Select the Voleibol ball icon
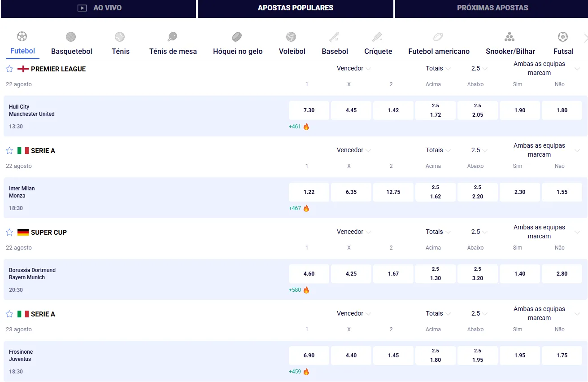588x382 pixels. tap(291, 37)
